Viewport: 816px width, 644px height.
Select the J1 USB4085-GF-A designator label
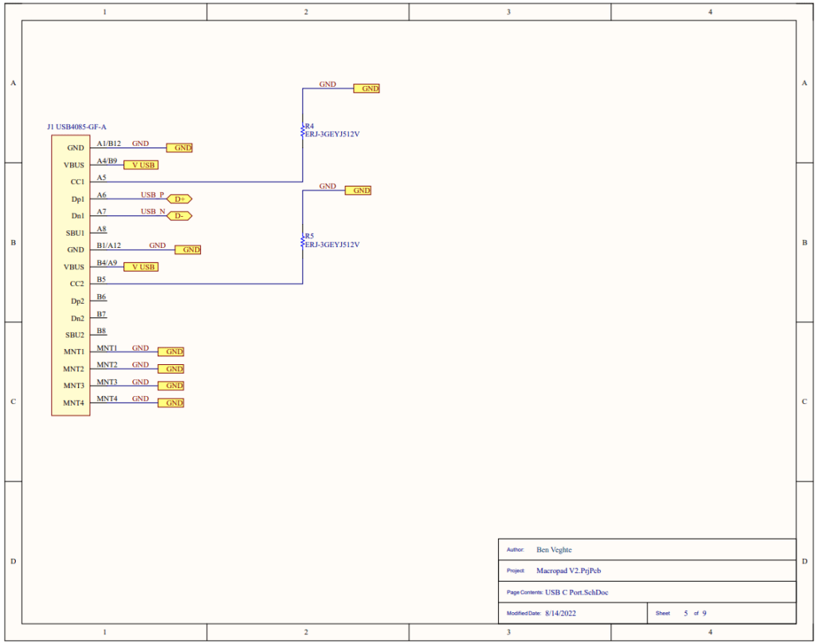(x=76, y=127)
